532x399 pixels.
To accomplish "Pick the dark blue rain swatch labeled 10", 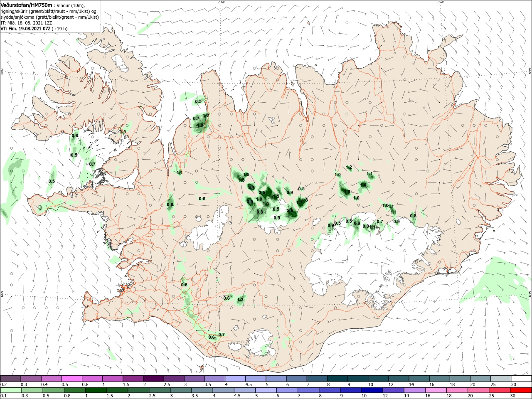I will tap(371, 390).
